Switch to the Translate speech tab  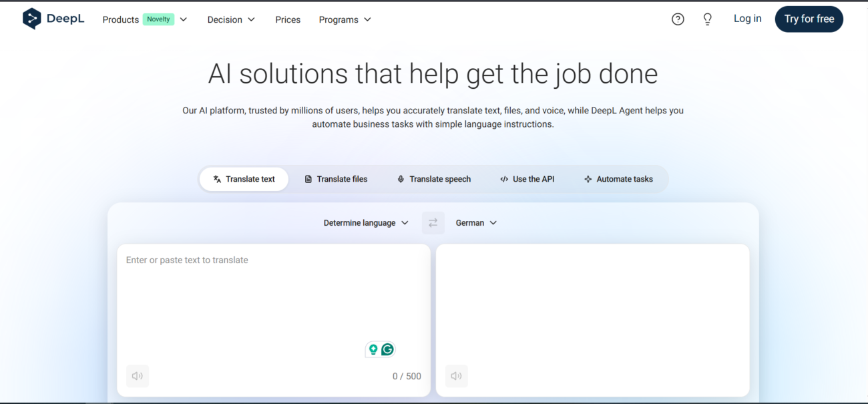[x=434, y=179]
